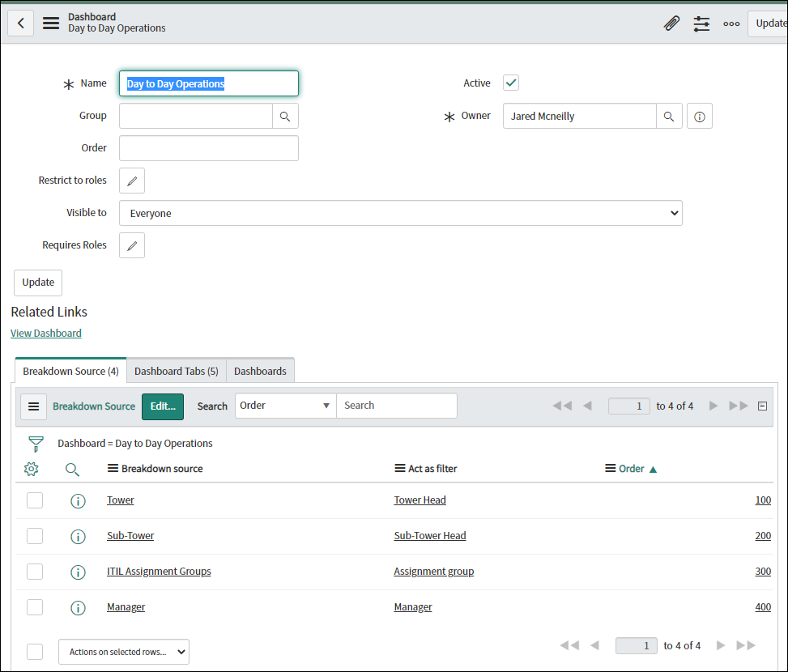
Task: Click the Group field lookup magnifier
Action: coord(285,116)
